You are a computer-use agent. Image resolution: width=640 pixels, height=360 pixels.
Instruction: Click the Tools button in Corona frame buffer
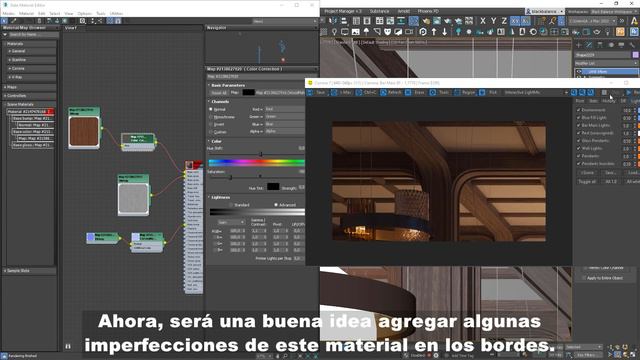tap(444, 93)
